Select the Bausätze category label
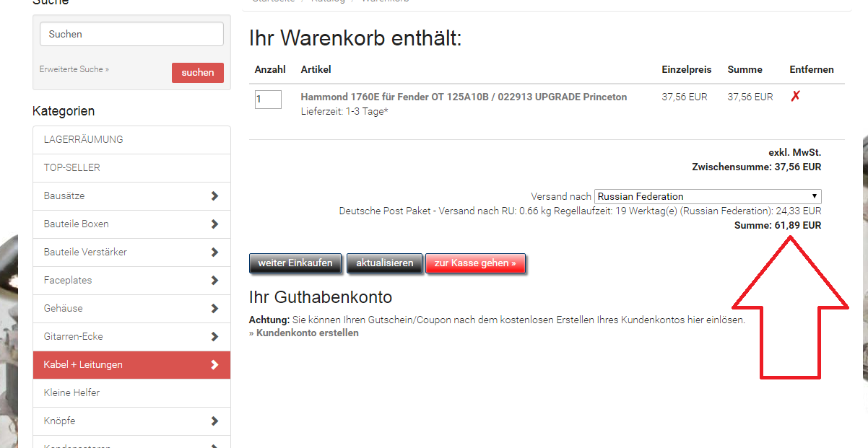Screen dimensions: 868x448 click(x=64, y=196)
